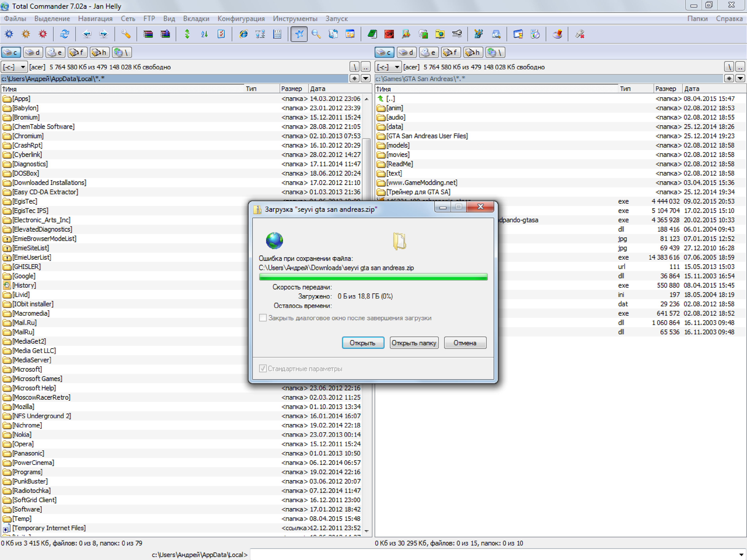Click the orange gear toolbar icon
This screenshot has width=747, height=560.
tap(26, 34)
